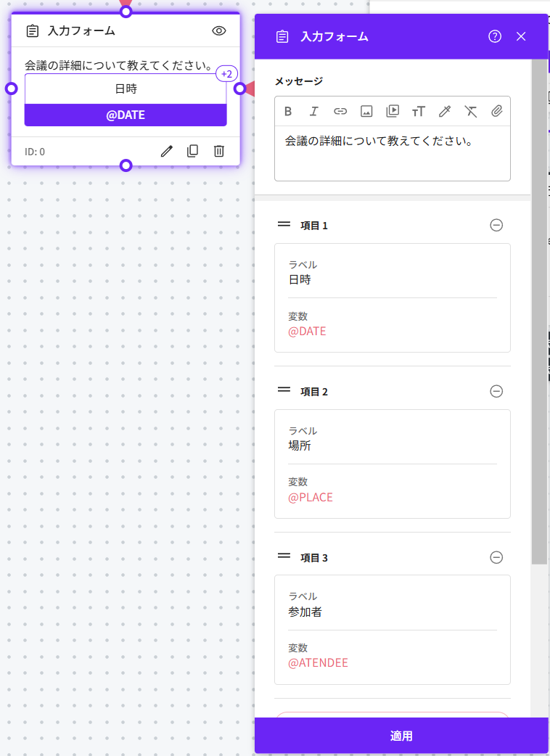Remove 項目 1 with the minus button

(496, 225)
